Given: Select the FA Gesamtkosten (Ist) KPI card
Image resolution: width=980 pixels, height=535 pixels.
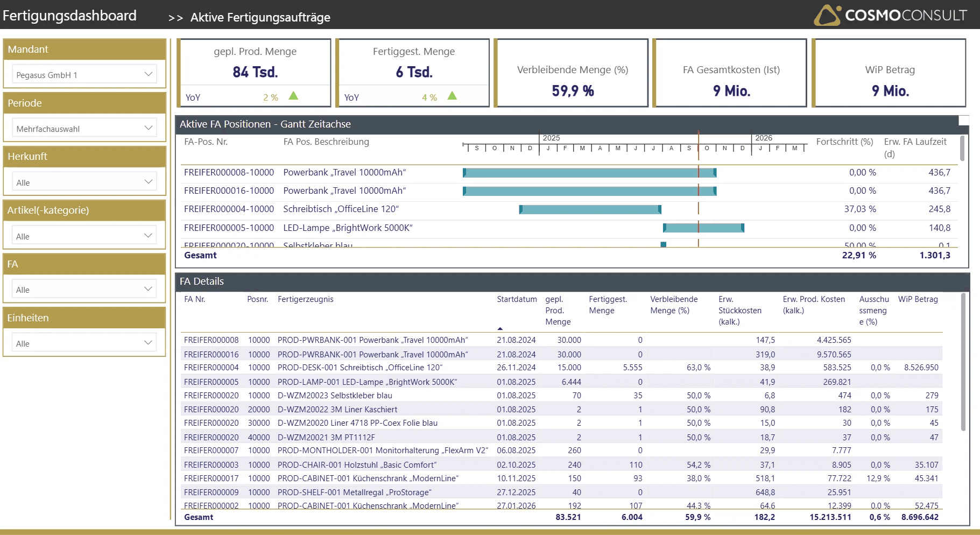Looking at the screenshot, I should (731, 73).
